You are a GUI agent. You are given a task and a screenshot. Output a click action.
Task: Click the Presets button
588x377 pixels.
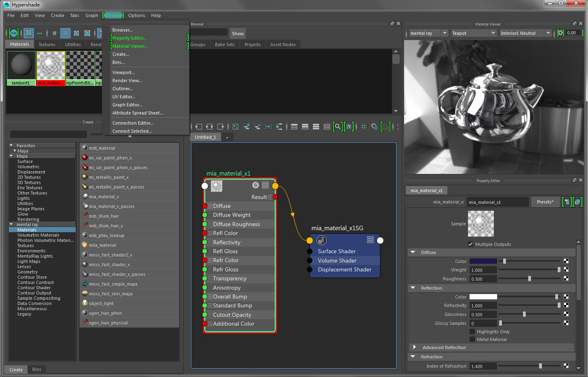(545, 202)
